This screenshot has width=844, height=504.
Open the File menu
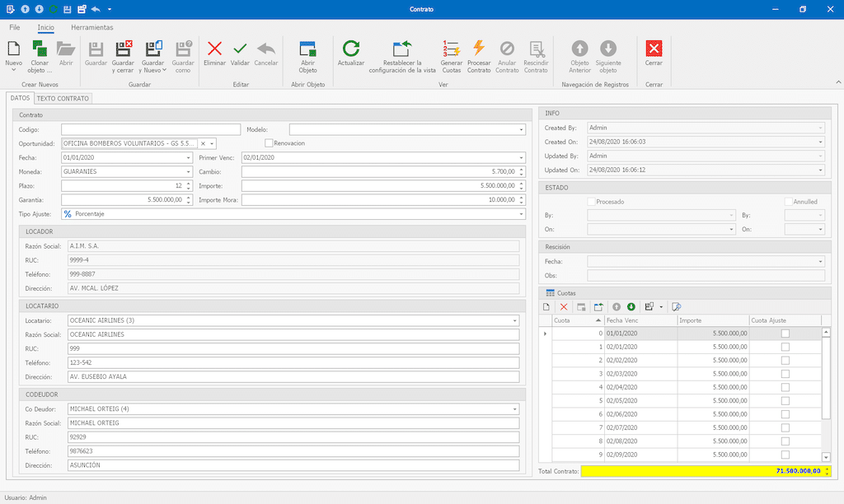(x=15, y=27)
